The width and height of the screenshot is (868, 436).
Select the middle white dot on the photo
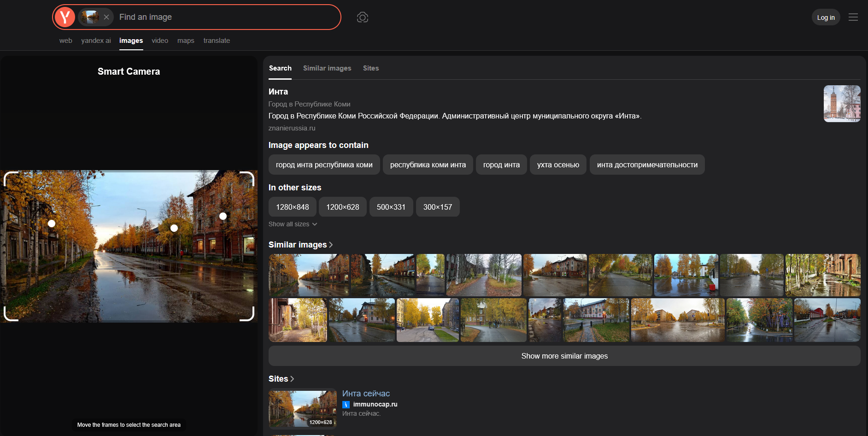[174, 228]
